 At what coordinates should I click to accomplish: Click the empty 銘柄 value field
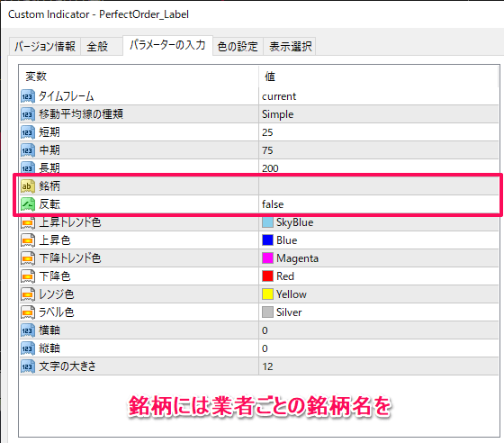point(379,186)
